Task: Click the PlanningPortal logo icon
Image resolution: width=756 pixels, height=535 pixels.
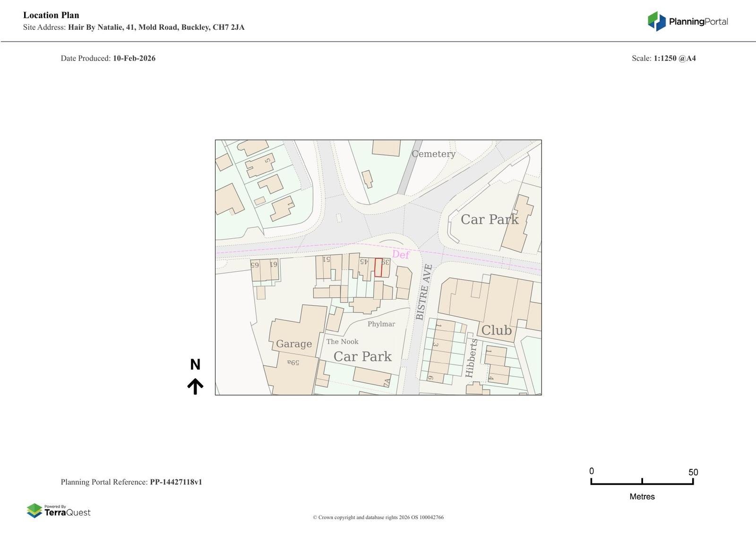Action: click(656, 21)
